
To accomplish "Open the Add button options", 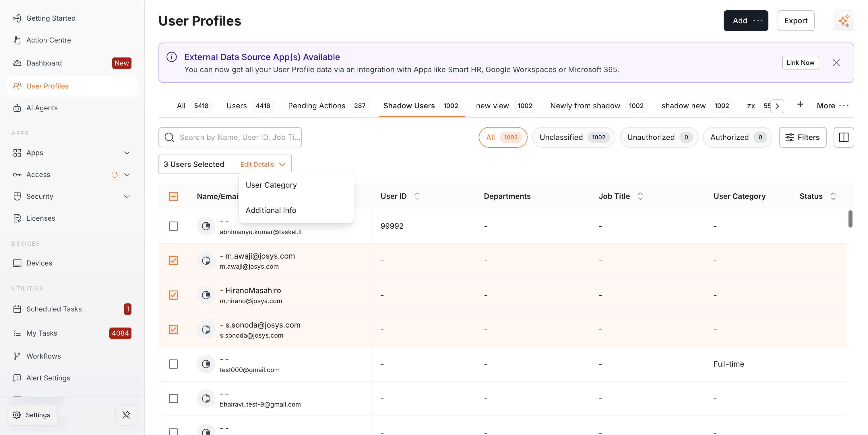I will pos(758,21).
